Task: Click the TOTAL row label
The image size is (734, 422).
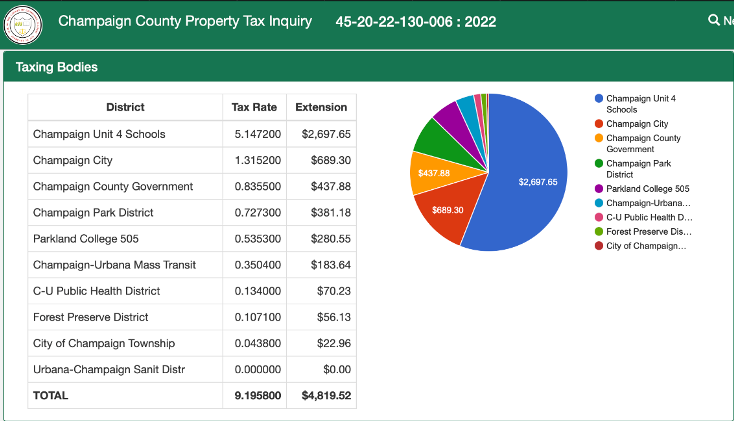Action: 51,396
